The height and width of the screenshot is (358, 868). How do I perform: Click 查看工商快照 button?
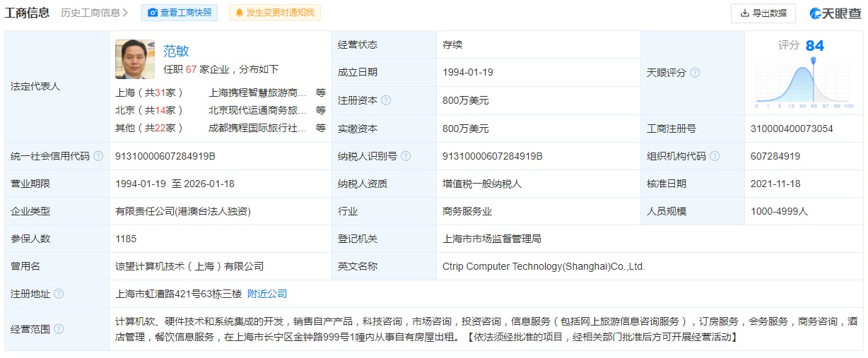point(180,13)
